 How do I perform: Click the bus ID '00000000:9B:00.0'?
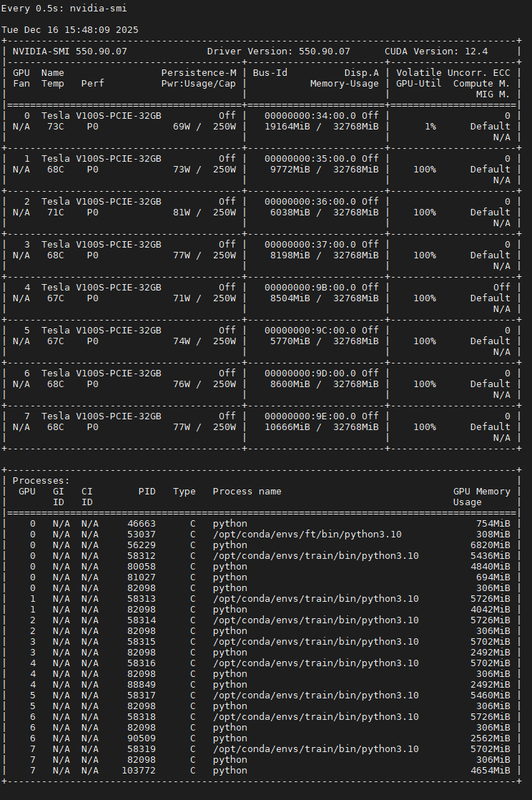click(x=310, y=287)
